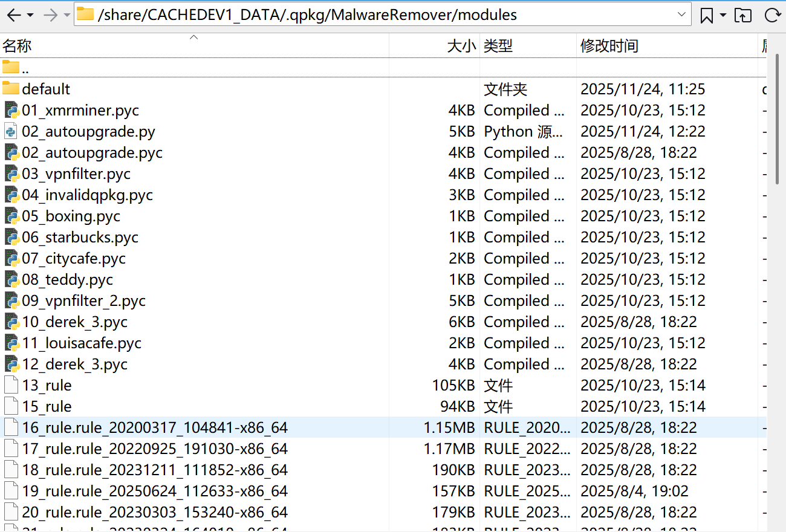Select the 02_autoupgrade.py Python source icon
The height and width of the screenshot is (532, 786).
click(11, 131)
